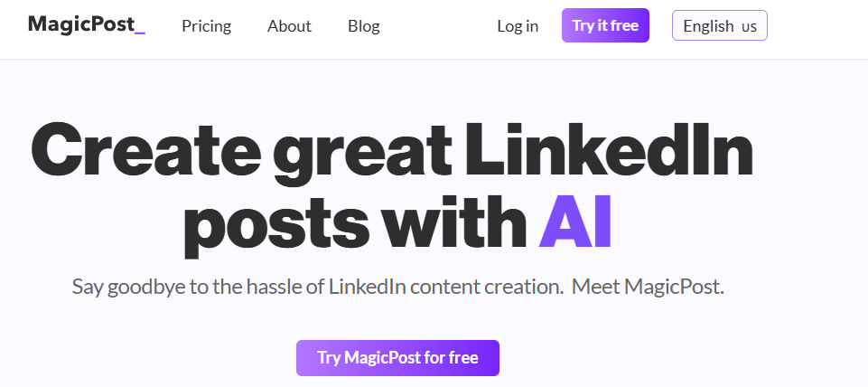
Task: Open the Pricing page
Action: pos(206,26)
